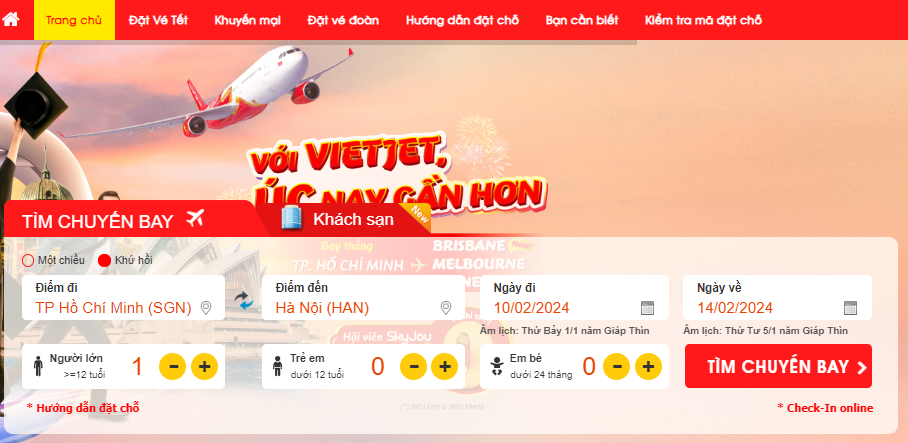Open the calendar icon for Ngày đi

pos(647,307)
